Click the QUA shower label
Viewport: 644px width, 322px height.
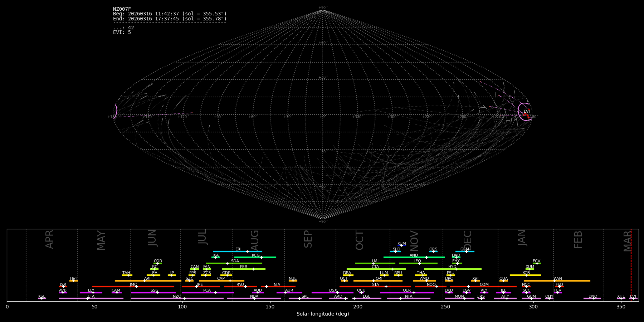coord(503,279)
